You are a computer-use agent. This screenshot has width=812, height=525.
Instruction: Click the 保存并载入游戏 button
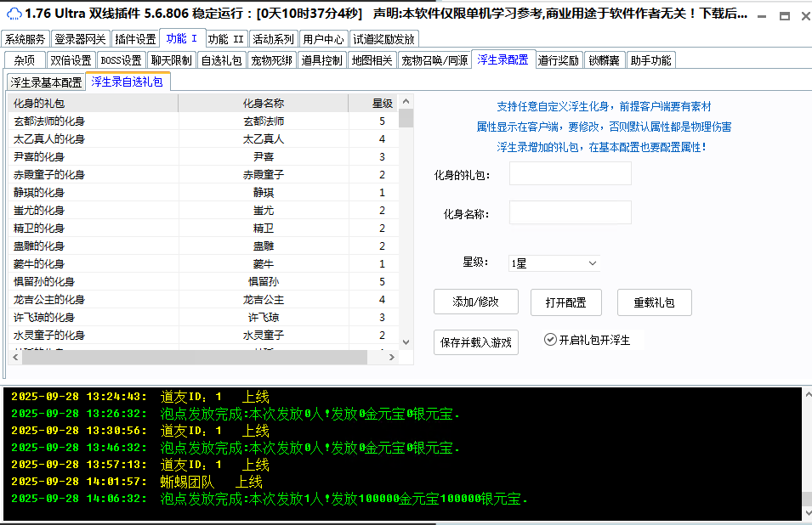(x=475, y=342)
